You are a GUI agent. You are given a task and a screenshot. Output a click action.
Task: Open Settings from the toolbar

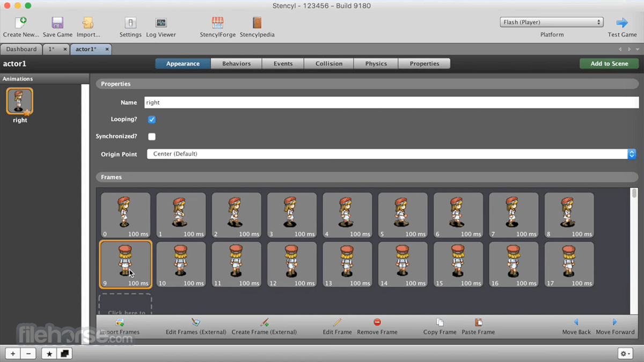tap(130, 23)
